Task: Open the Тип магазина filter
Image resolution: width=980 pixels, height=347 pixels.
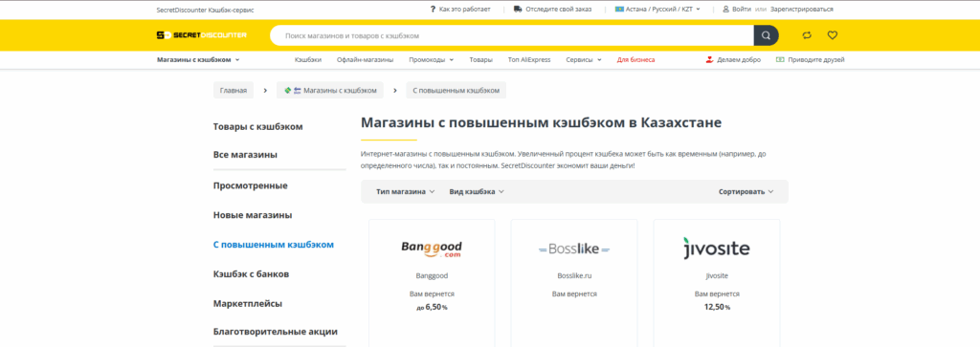Action: coord(405,191)
